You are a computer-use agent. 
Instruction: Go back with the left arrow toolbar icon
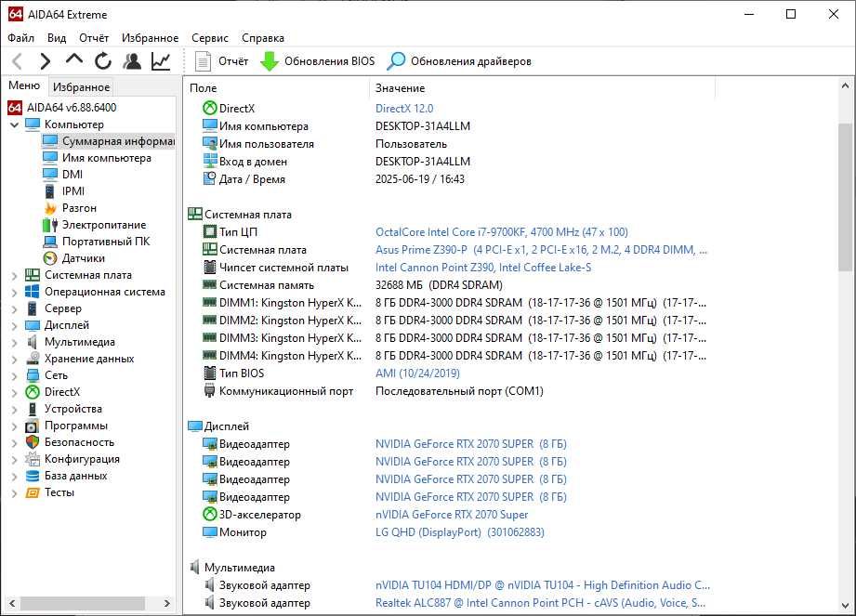pos(18,61)
